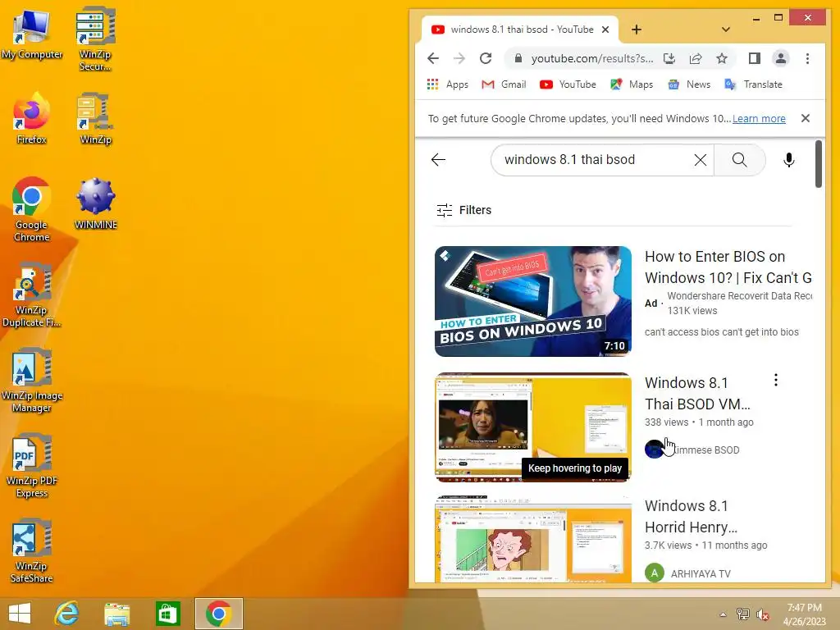Bookmark this tab with the star

coord(722,58)
